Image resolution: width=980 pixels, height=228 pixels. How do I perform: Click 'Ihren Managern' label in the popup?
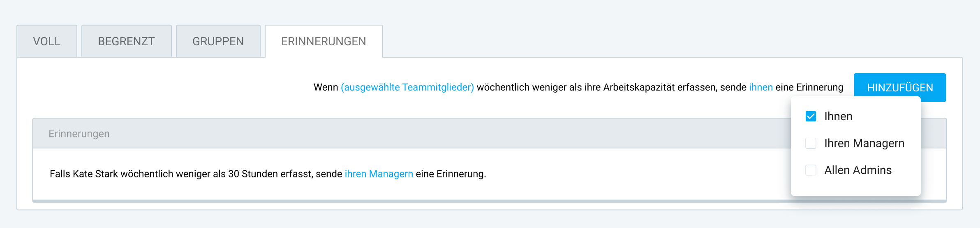point(864,143)
